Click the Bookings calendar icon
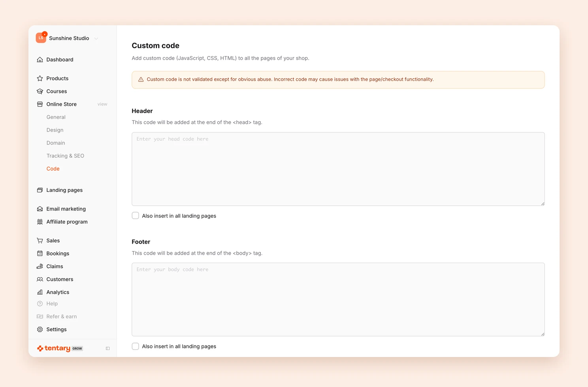The height and width of the screenshot is (387, 588). [40, 254]
